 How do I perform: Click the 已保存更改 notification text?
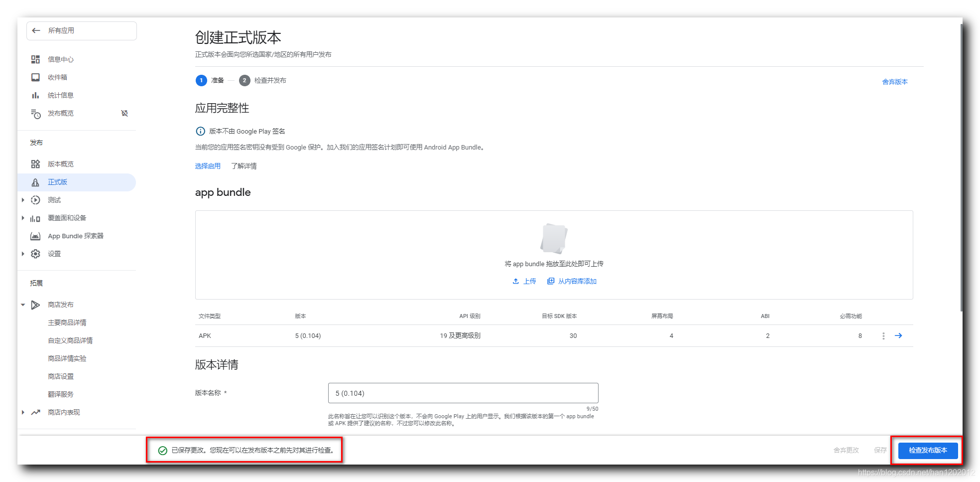click(252, 450)
